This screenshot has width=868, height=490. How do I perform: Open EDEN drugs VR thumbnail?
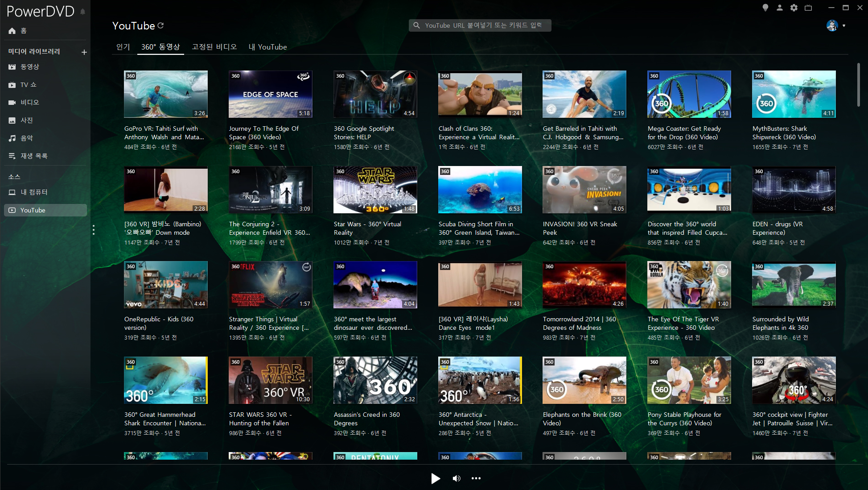click(x=794, y=190)
